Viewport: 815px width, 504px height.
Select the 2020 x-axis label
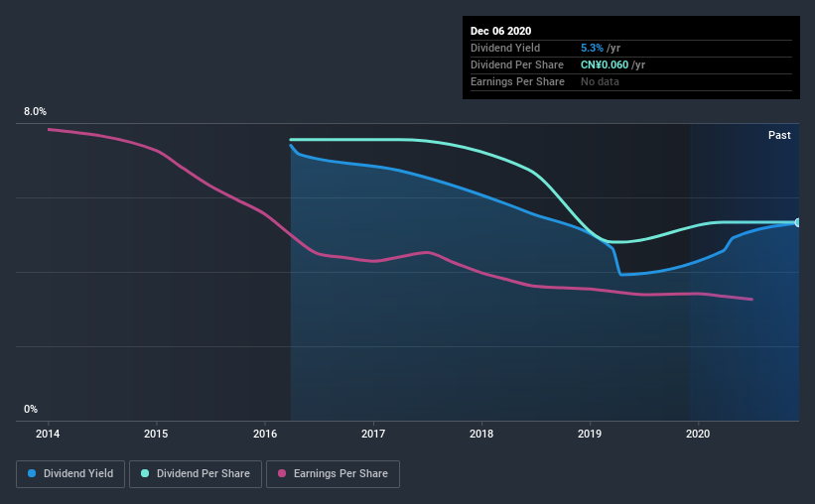pyautogui.click(x=698, y=434)
